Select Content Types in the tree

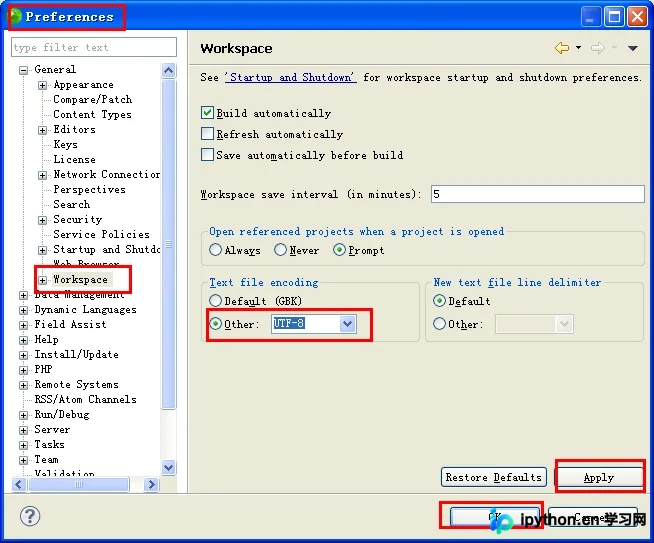click(x=92, y=114)
